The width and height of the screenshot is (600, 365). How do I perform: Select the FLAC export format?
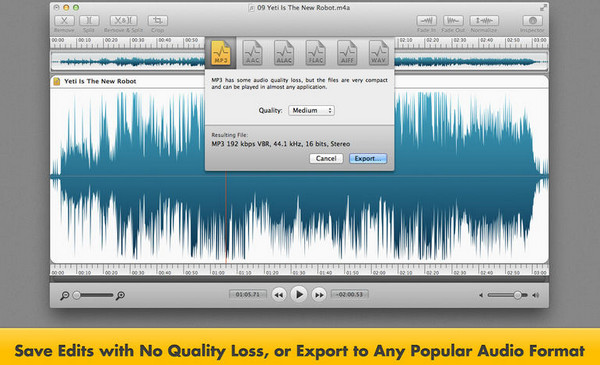(316, 53)
